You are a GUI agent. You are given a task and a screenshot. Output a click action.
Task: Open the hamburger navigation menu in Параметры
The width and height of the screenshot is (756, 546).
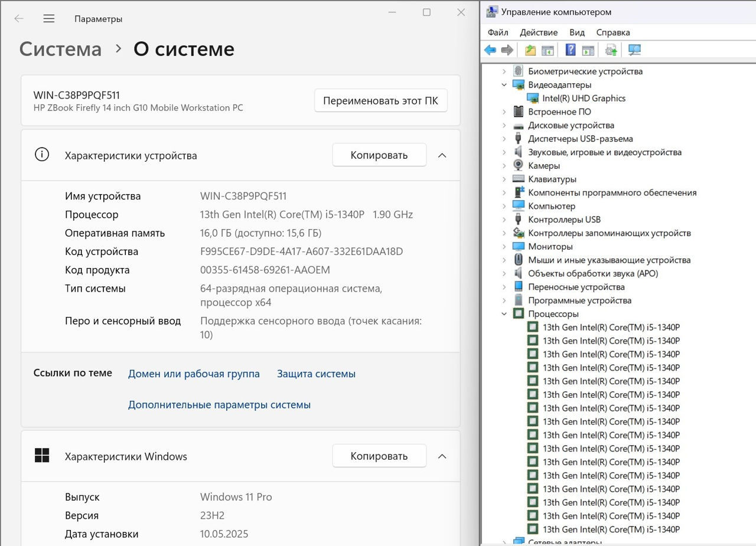click(x=49, y=18)
